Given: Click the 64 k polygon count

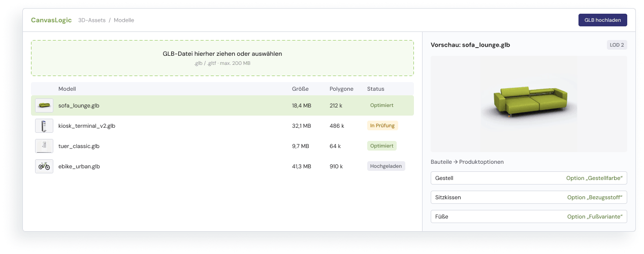Looking at the screenshot, I should 335,146.
